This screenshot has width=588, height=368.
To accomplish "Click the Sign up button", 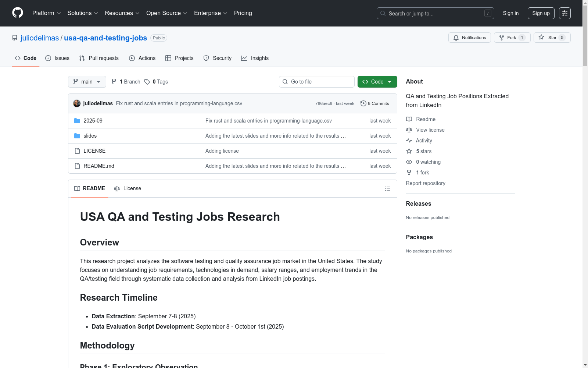I will pos(541,13).
